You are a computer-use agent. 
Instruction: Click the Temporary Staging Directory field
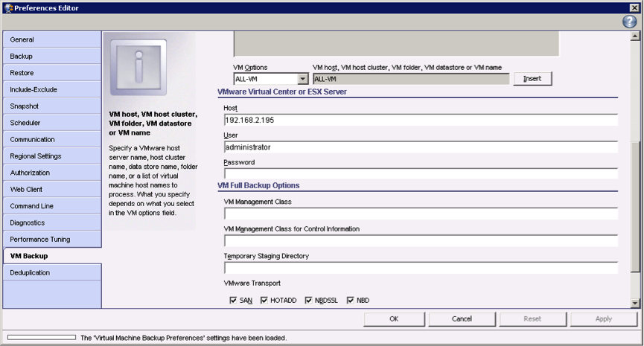(421, 268)
